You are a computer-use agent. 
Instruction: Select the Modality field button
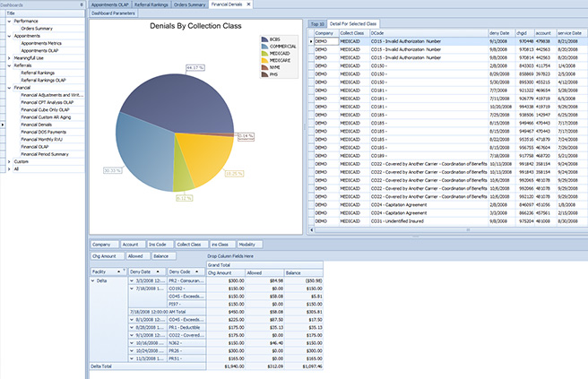click(x=249, y=244)
